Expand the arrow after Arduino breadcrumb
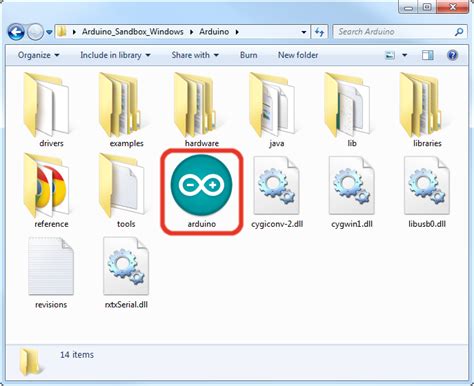The width and height of the screenshot is (474, 386). 237,32
